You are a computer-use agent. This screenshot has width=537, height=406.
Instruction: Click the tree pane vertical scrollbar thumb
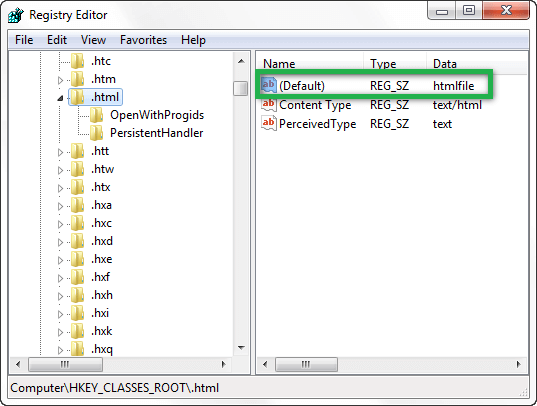click(241, 88)
